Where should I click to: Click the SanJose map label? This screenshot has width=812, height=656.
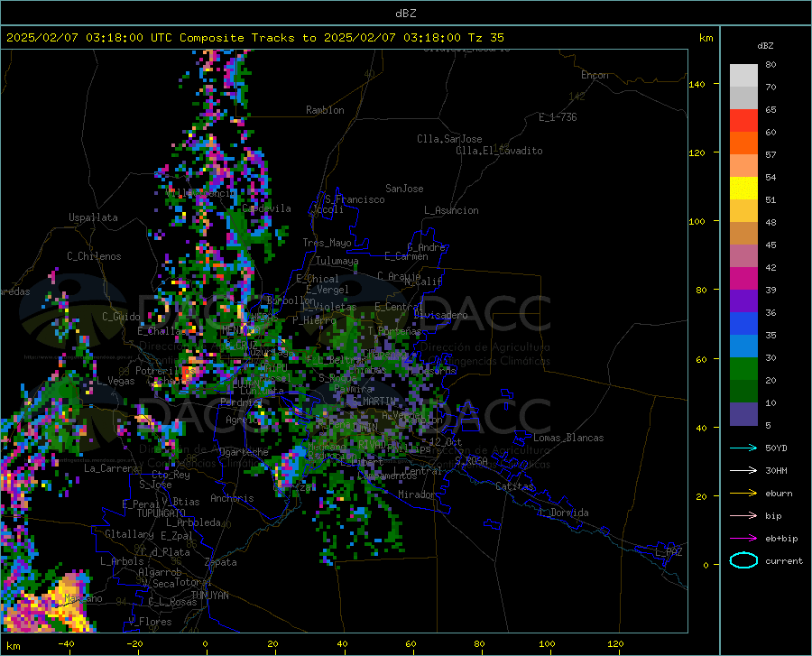[x=404, y=189]
